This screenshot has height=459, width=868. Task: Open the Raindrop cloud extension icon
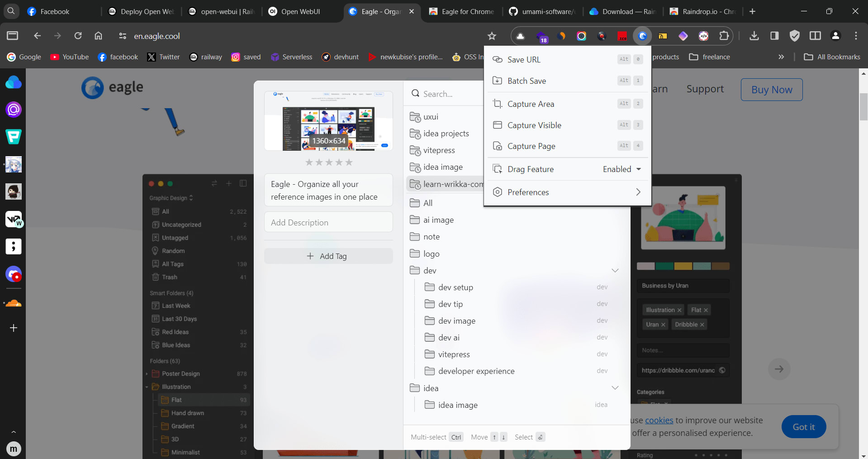(521, 36)
